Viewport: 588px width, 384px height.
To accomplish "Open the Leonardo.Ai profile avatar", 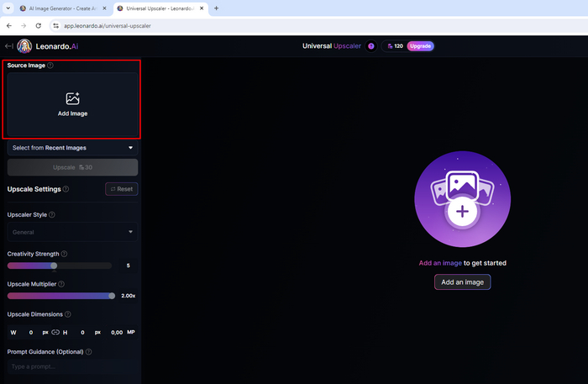I will point(24,46).
